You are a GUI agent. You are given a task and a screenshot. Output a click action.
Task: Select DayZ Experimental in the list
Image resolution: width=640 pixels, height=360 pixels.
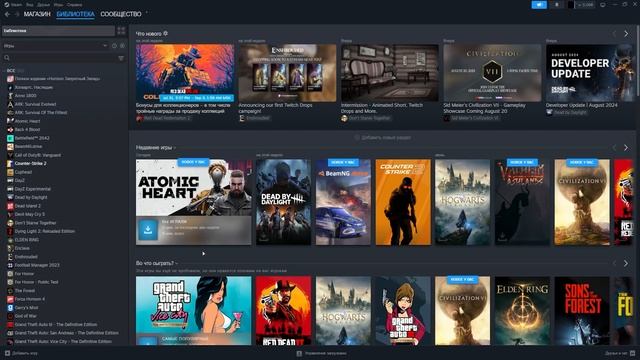click(33, 189)
